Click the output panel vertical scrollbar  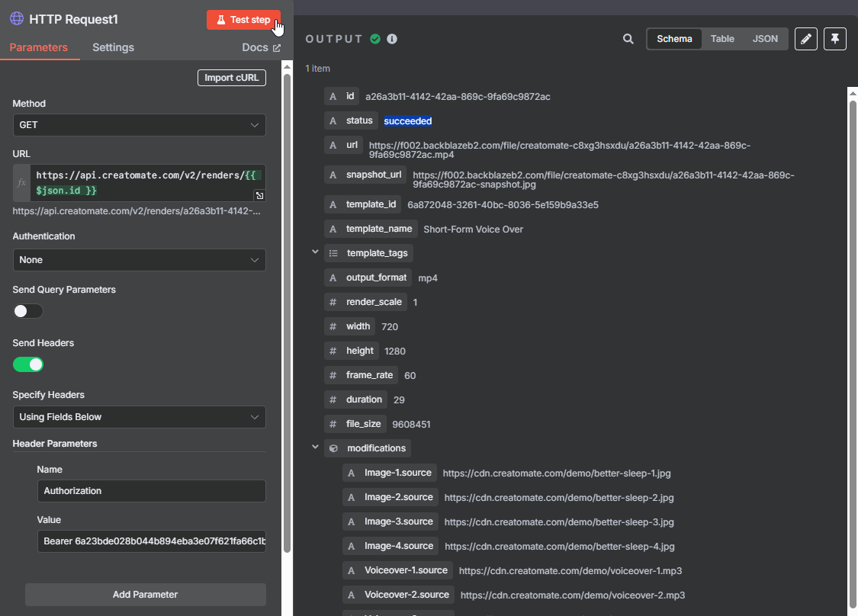[853, 305]
